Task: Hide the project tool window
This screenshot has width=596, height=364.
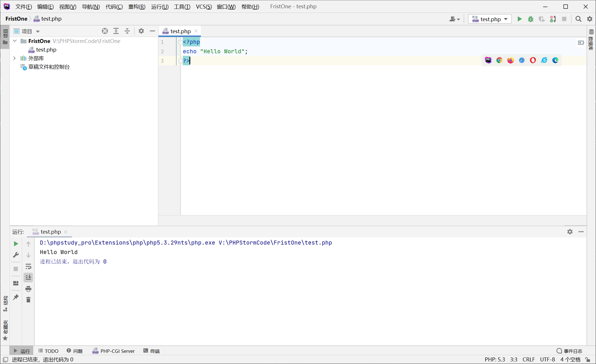Action: click(152, 31)
